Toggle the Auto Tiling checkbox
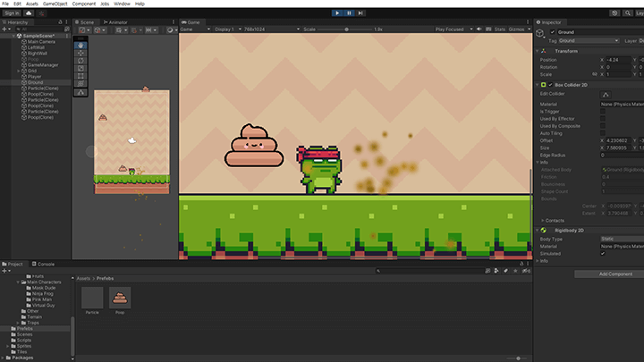644x362 pixels. pos(603,133)
